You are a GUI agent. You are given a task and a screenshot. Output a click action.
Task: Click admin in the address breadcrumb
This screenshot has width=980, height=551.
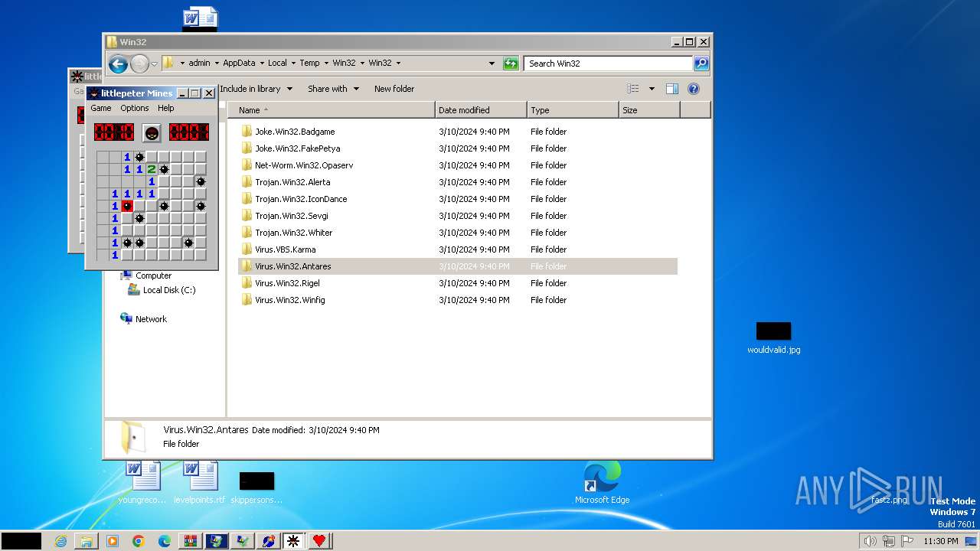point(199,64)
